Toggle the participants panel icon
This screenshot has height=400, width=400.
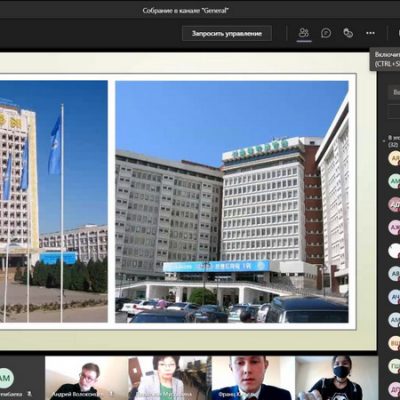pyautogui.click(x=304, y=33)
